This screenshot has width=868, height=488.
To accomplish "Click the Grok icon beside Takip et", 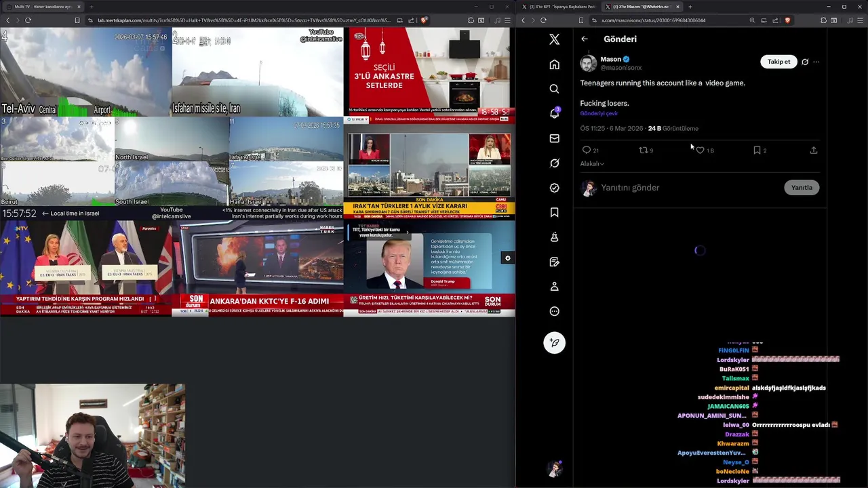I will [x=805, y=62].
